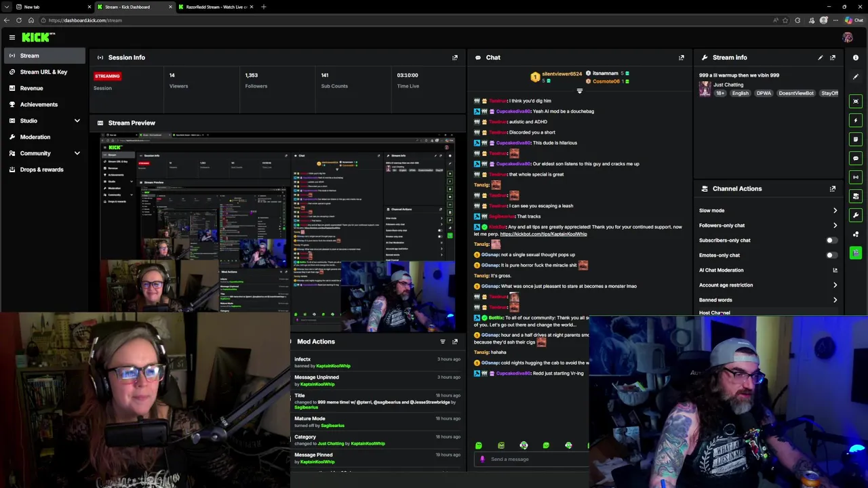Toggle the broadcast signal widget in sidebar
This screenshot has width=868, height=488.
pyautogui.click(x=856, y=177)
